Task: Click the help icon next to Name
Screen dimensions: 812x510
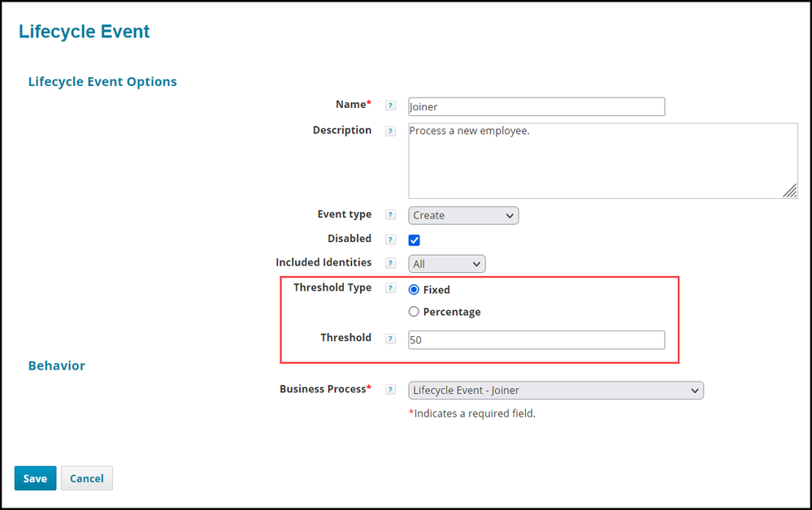Action: point(390,106)
